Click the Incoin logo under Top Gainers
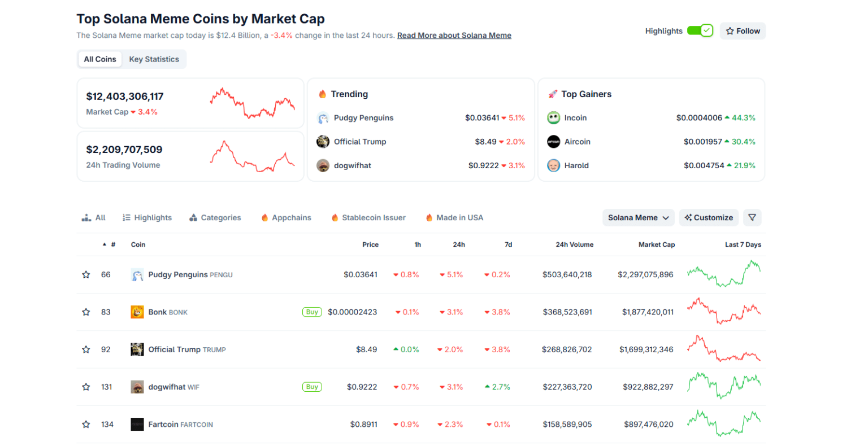Screen dimensions: 868x446 point(553,117)
